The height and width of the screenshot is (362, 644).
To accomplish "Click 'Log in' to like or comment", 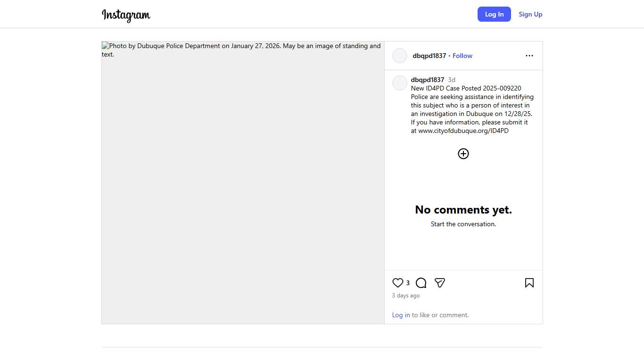I will tap(401, 315).
